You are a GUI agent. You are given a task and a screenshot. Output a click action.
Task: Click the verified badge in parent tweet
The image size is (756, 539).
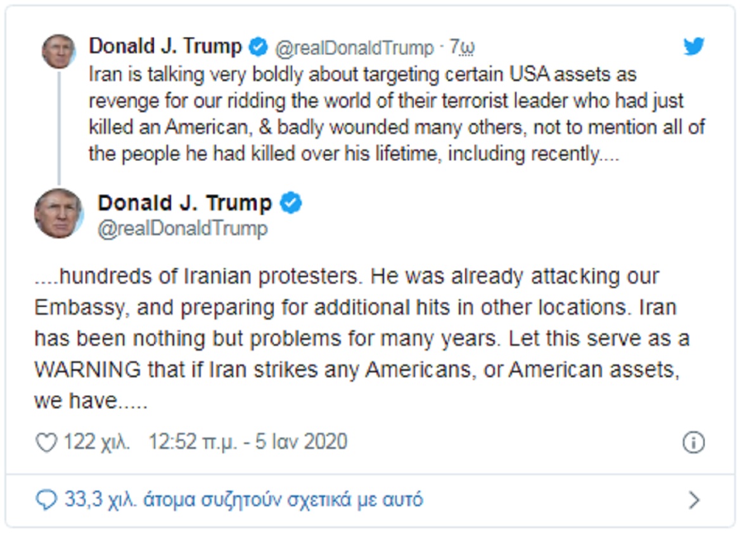click(257, 47)
